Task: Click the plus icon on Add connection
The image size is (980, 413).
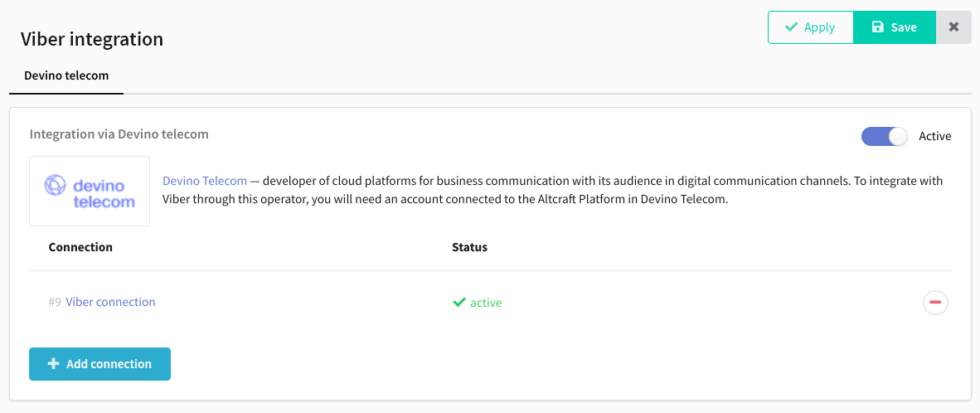Action: coord(53,363)
